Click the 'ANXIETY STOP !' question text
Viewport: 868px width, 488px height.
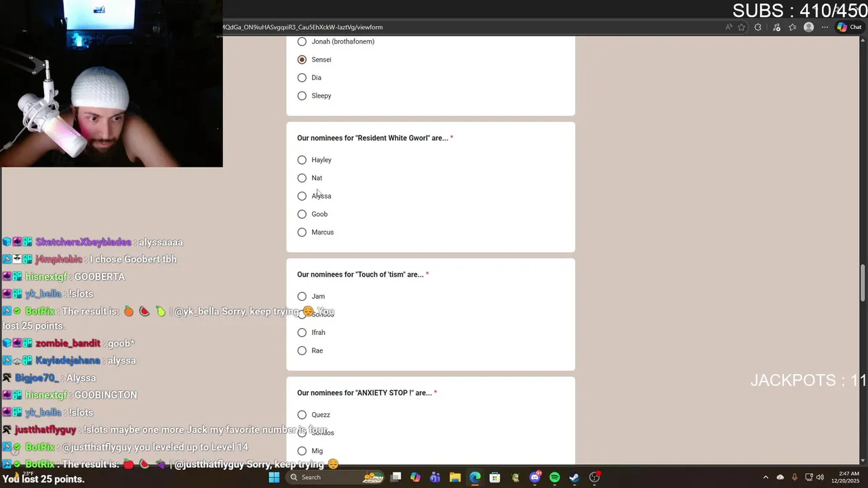[364, 393]
